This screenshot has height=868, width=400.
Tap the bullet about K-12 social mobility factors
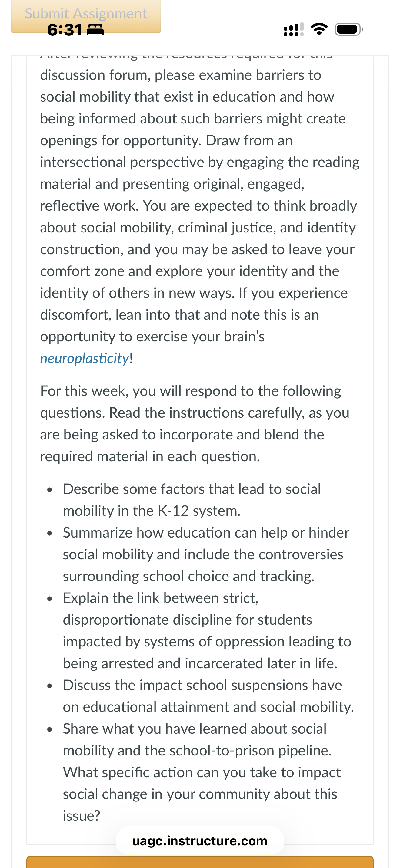(x=192, y=500)
